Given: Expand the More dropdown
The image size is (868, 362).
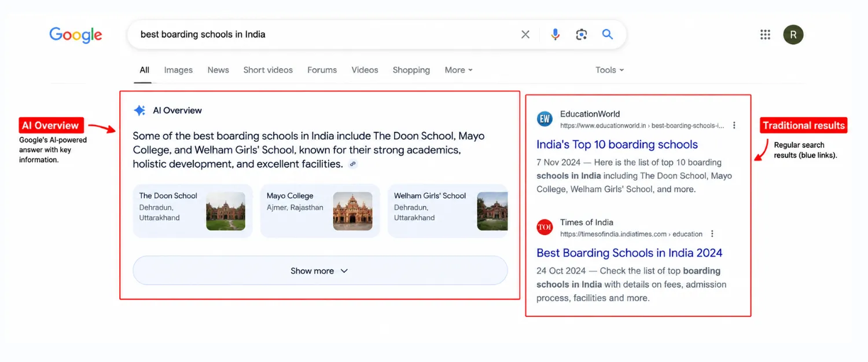Looking at the screenshot, I should coord(459,70).
